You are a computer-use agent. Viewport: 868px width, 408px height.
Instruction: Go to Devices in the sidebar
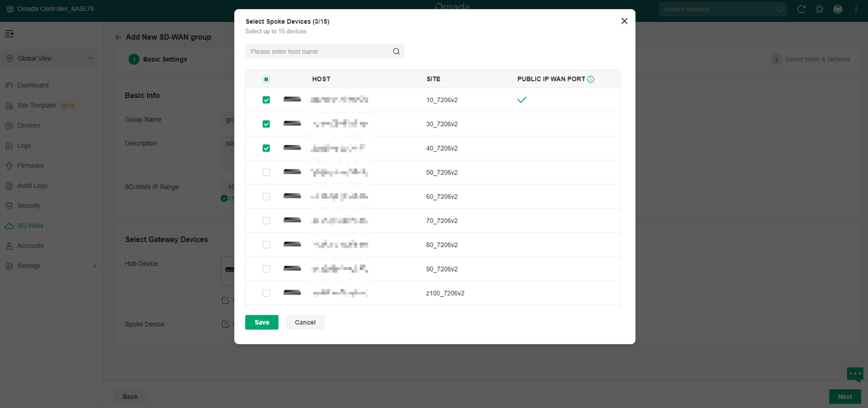pos(29,126)
